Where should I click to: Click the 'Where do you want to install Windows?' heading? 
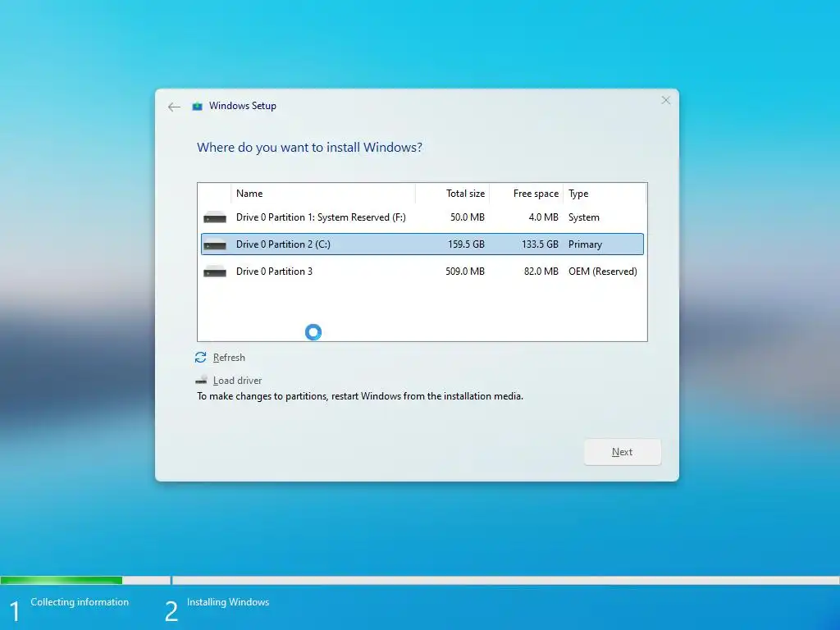click(309, 148)
